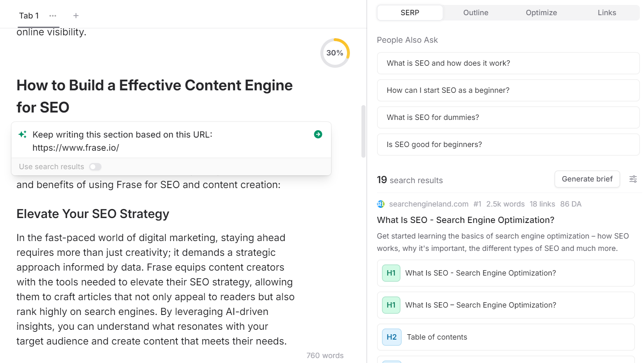Open the Links tab
The image size is (644, 363).
coord(607,13)
